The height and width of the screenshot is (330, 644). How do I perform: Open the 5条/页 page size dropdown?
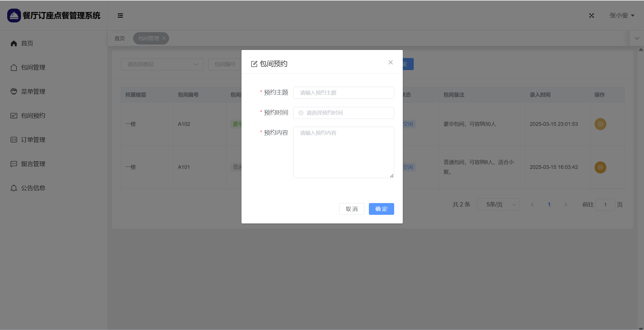498,204
